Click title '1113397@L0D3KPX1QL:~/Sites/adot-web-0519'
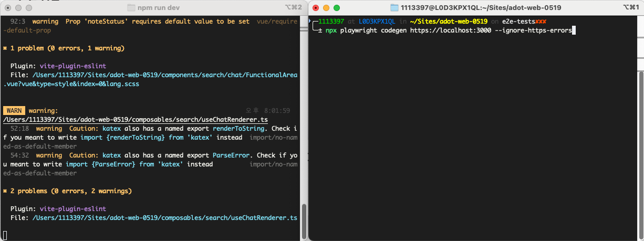The height and width of the screenshot is (241, 644). coord(481,8)
